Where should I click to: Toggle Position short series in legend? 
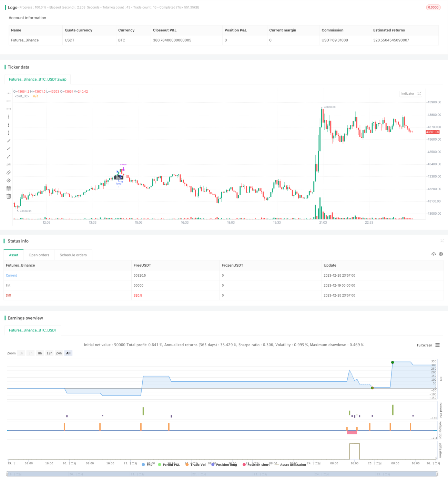[256, 464]
